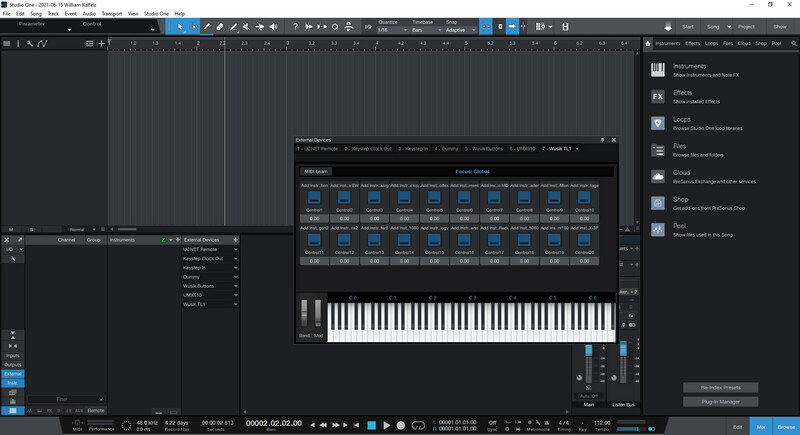Toggle the Outputs console view button

(x=12, y=365)
